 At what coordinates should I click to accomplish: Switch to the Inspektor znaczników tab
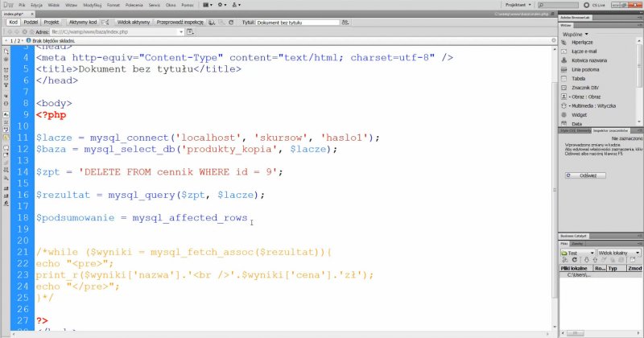point(612,130)
